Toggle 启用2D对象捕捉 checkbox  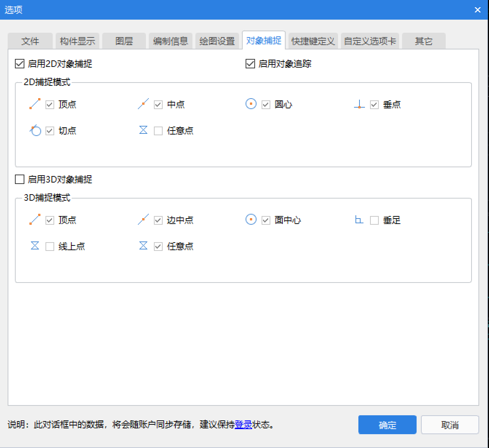[x=20, y=64]
